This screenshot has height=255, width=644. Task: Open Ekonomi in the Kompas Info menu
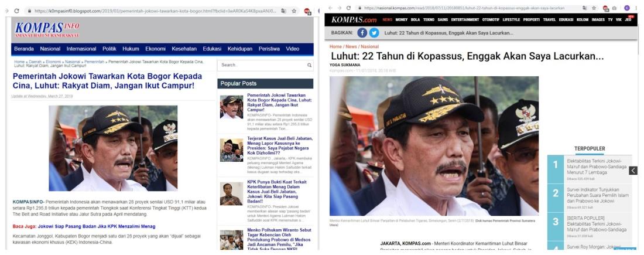point(155,49)
